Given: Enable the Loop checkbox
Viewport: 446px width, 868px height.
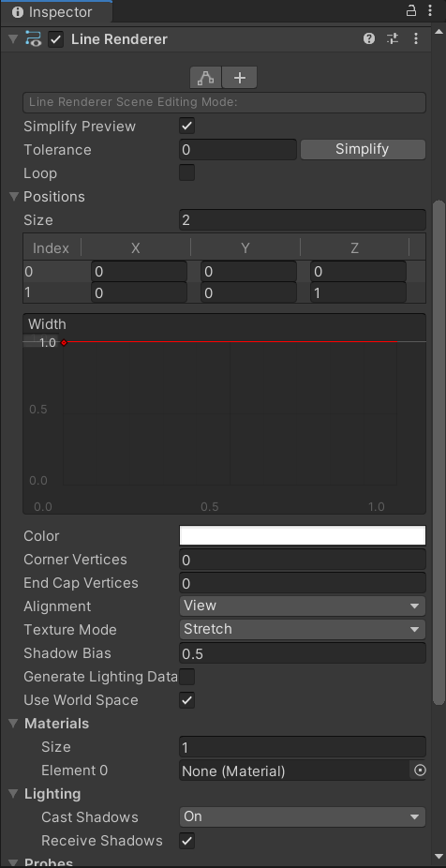Looking at the screenshot, I should [x=187, y=172].
